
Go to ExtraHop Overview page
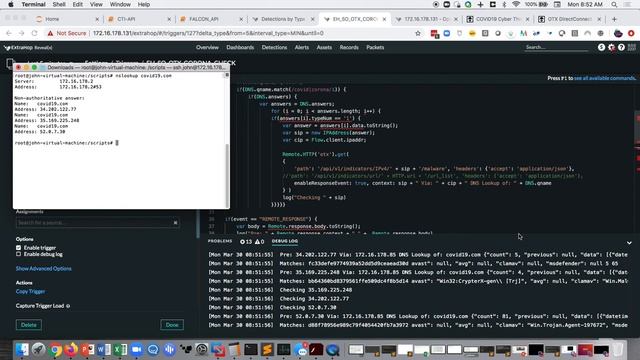pos(207,47)
